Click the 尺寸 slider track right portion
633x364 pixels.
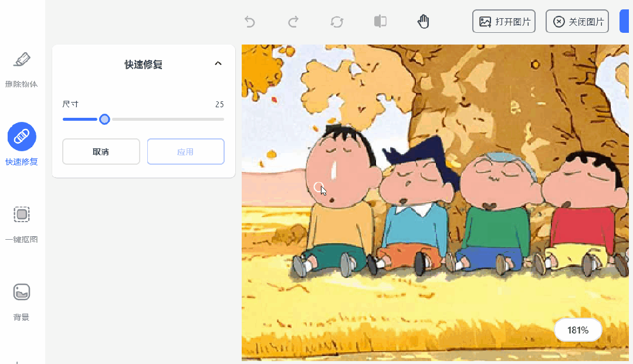[168, 120]
